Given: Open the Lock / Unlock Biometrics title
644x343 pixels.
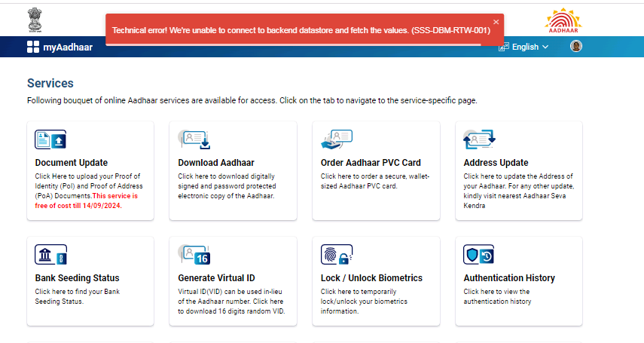Looking at the screenshot, I should click(371, 278).
